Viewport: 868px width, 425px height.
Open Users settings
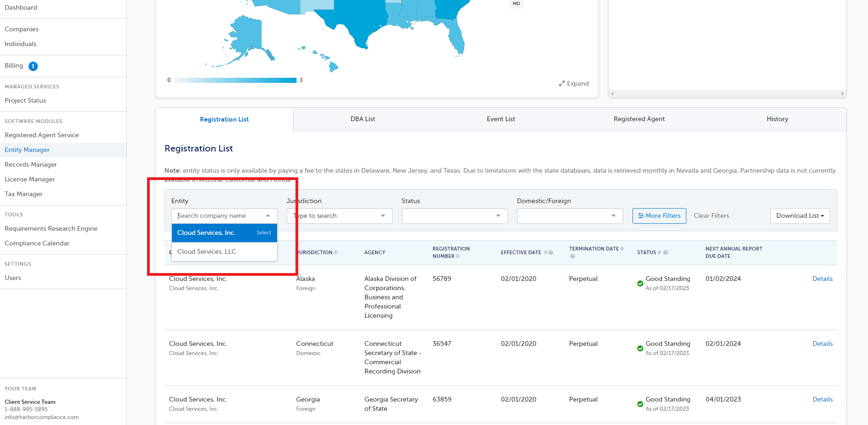13,278
